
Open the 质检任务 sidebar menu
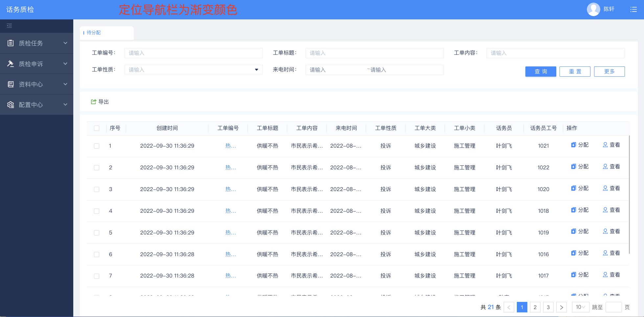pos(36,43)
